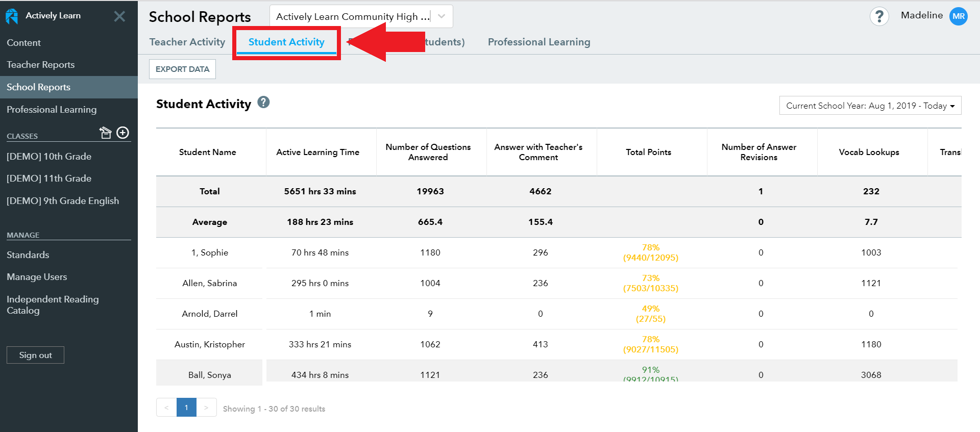Click student name Austin, Kristopher
Screen dimensions: 980x432
[209, 344]
